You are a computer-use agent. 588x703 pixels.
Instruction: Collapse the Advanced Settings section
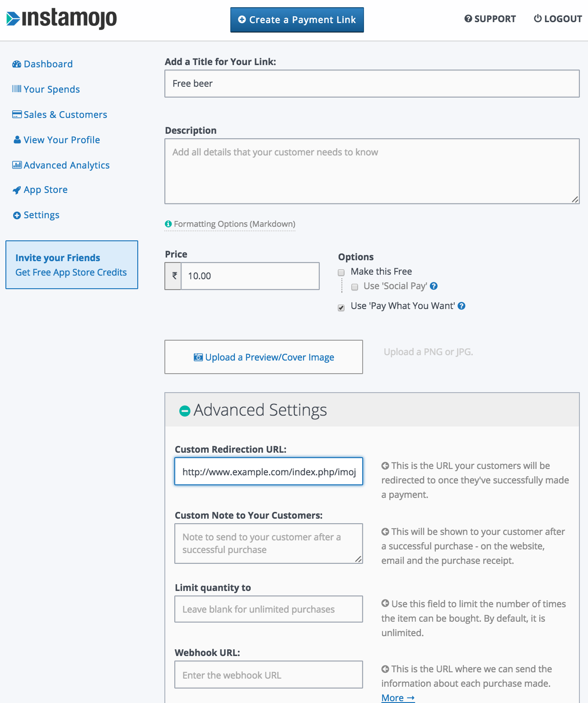pos(185,411)
